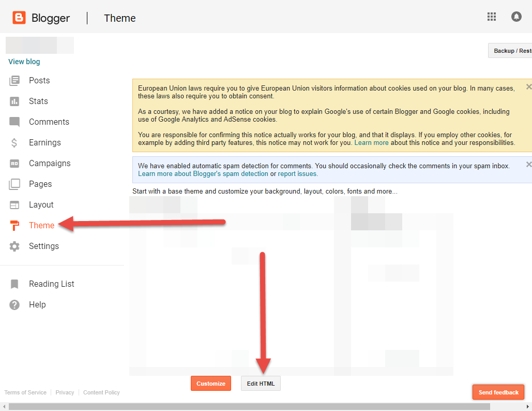Click the Blogger wordmark text

point(51,18)
